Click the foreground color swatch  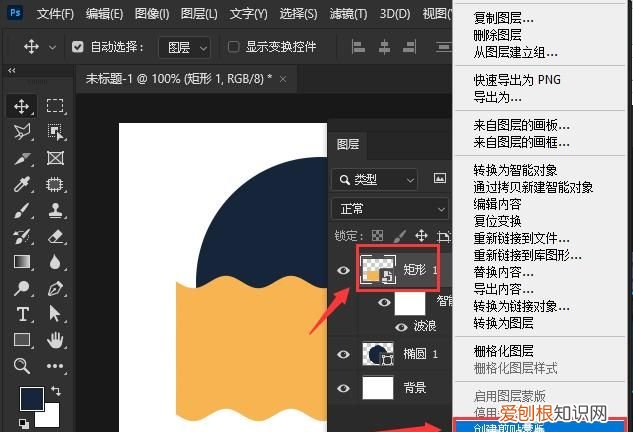pos(32,398)
